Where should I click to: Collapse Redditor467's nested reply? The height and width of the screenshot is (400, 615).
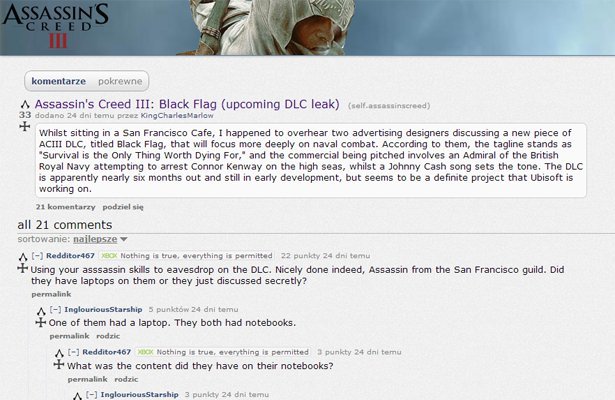(x=73, y=352)
